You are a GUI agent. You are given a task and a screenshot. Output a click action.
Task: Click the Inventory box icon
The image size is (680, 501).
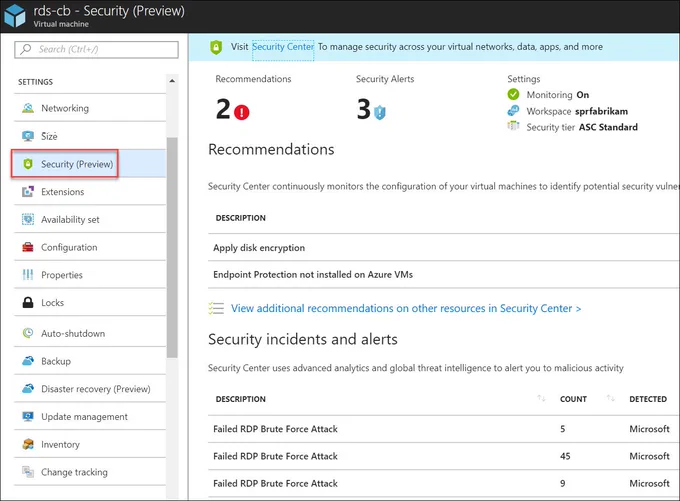coord(28,444)
